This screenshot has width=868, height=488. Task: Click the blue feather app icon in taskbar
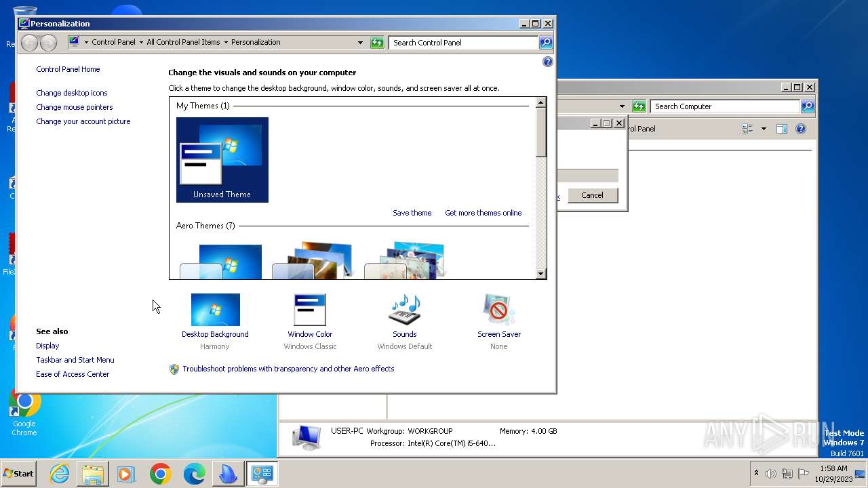[228, 474]
